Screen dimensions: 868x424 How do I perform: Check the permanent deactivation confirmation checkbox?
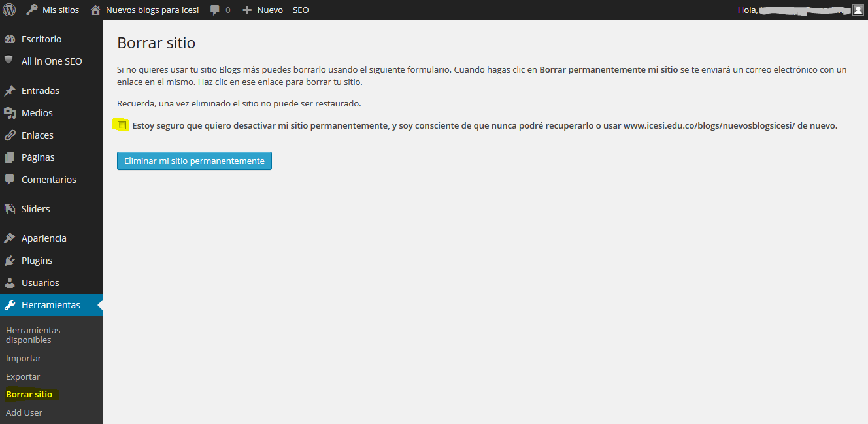(122, 125)
